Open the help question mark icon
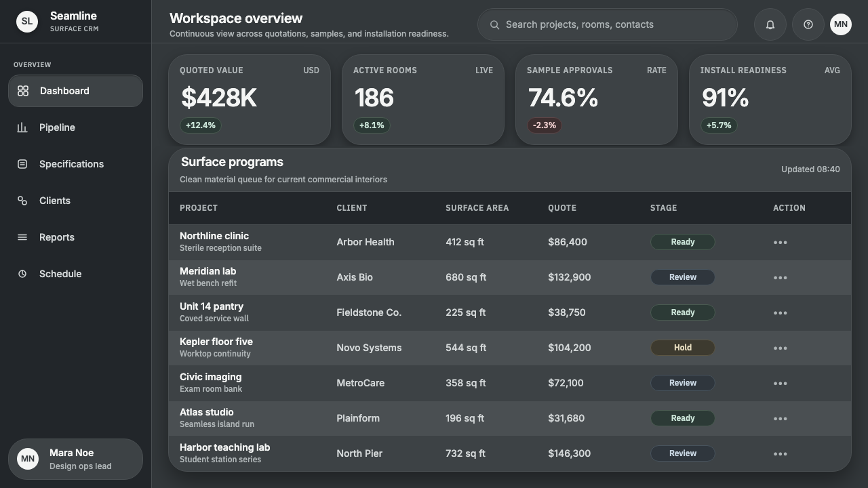This screenshot has height=488, width=868. [x=808, y=24]
